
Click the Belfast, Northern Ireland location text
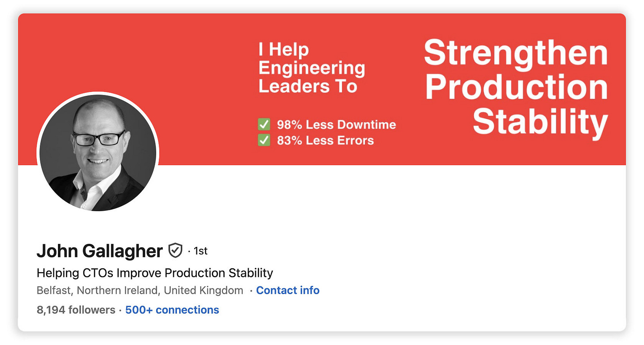tap(98, 290)
